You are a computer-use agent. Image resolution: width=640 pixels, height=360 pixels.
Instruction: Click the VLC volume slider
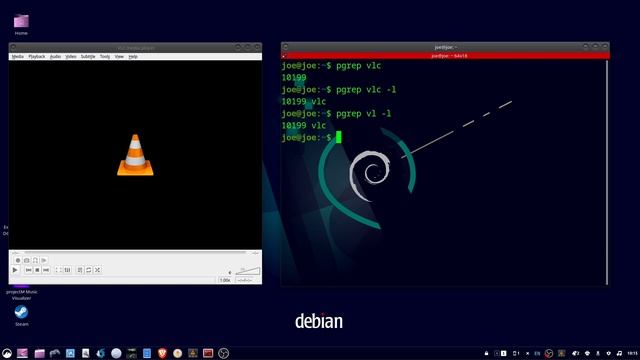[247, 271]
